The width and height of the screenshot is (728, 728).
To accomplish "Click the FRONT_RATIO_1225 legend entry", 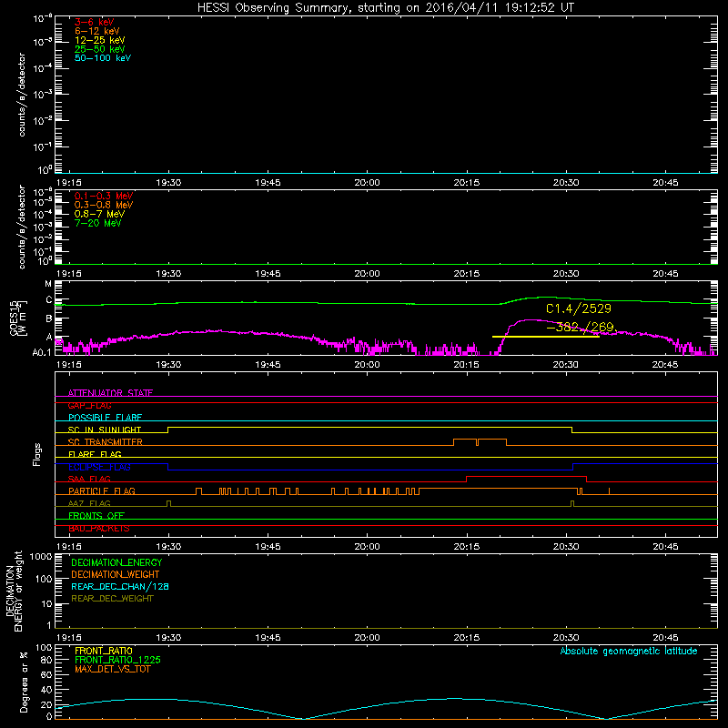I will 117,660.
